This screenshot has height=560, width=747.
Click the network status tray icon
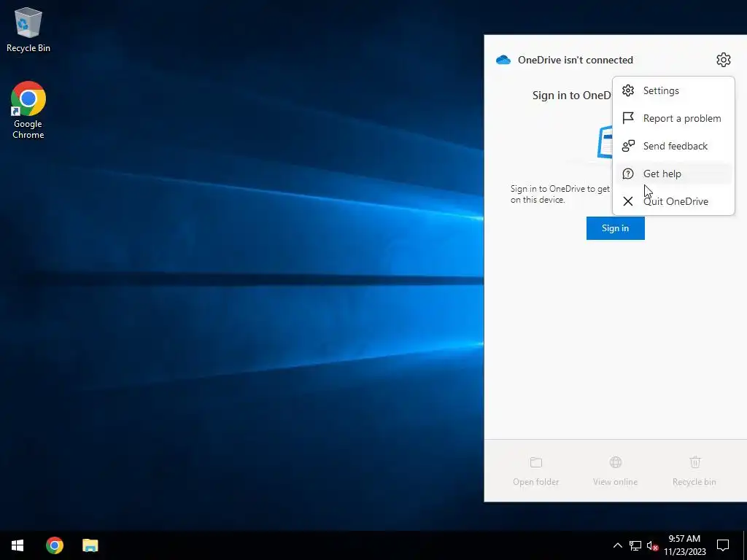coord(635,545)
